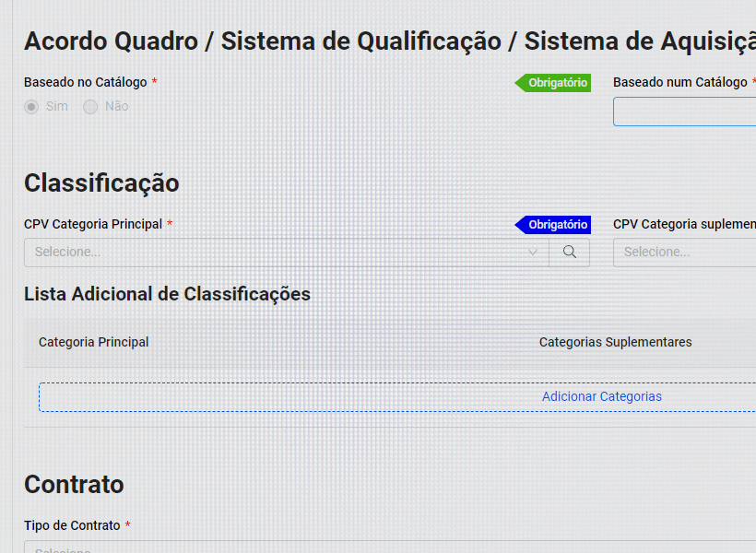Expand the CPV Categoria Principal chevron
This screenshot has width=756, height=553.
click(533, 252)
